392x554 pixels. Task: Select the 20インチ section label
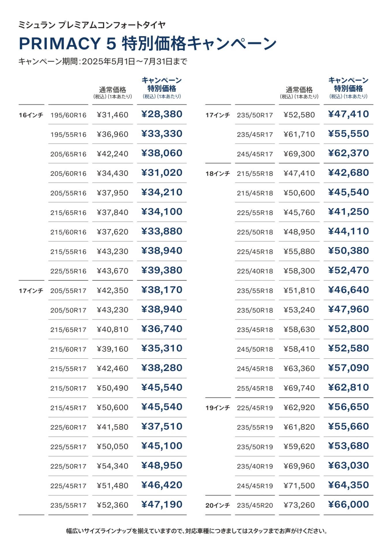pos(218,506)
